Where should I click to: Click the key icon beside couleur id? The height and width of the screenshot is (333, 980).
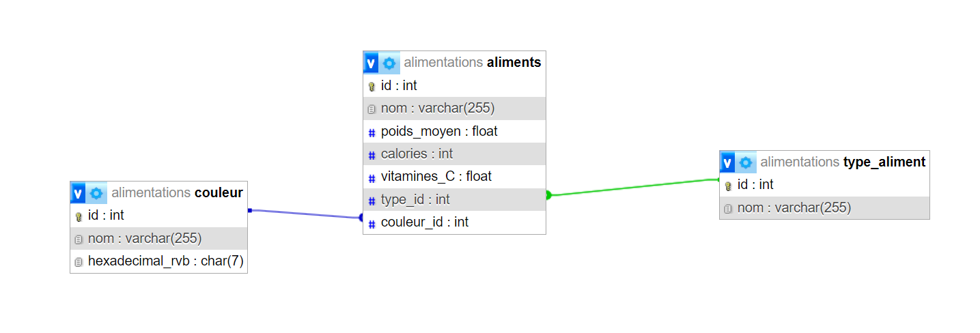(79, 216)
